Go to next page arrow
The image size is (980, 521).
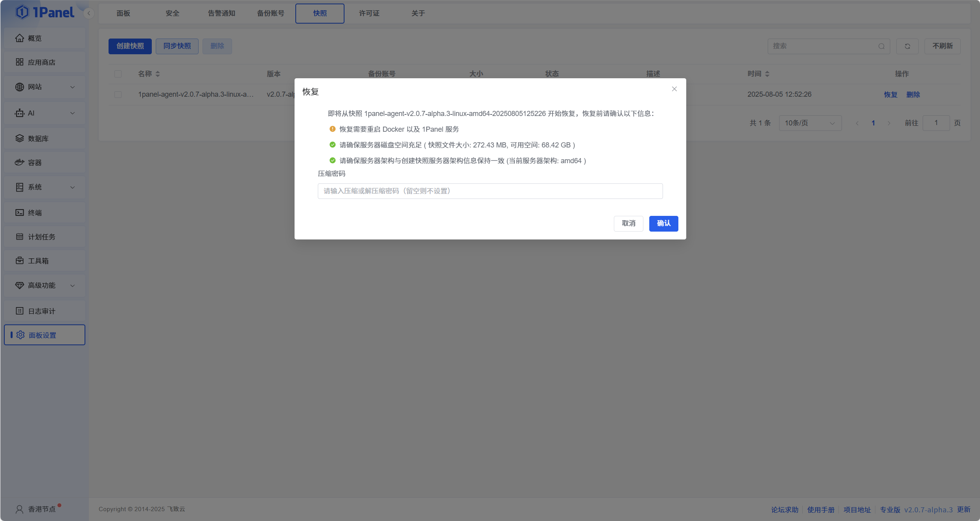(889, 123)
